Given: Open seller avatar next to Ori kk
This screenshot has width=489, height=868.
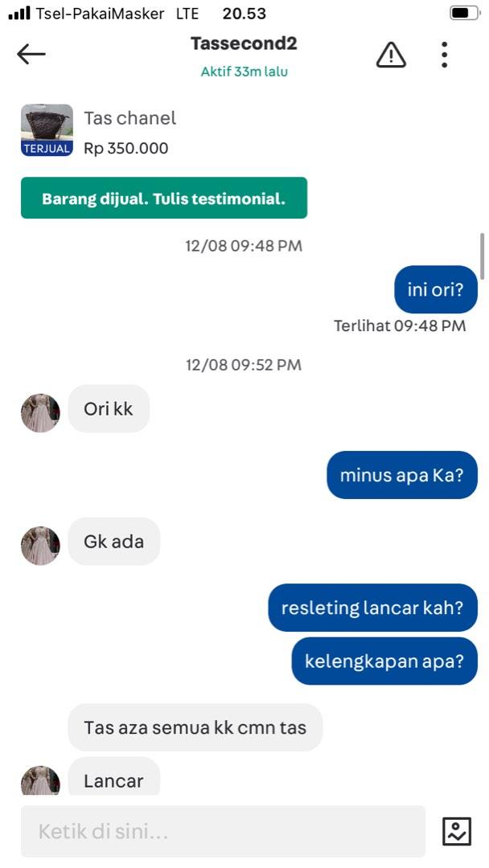Looking at the screenshot, I should coord(40,413).
